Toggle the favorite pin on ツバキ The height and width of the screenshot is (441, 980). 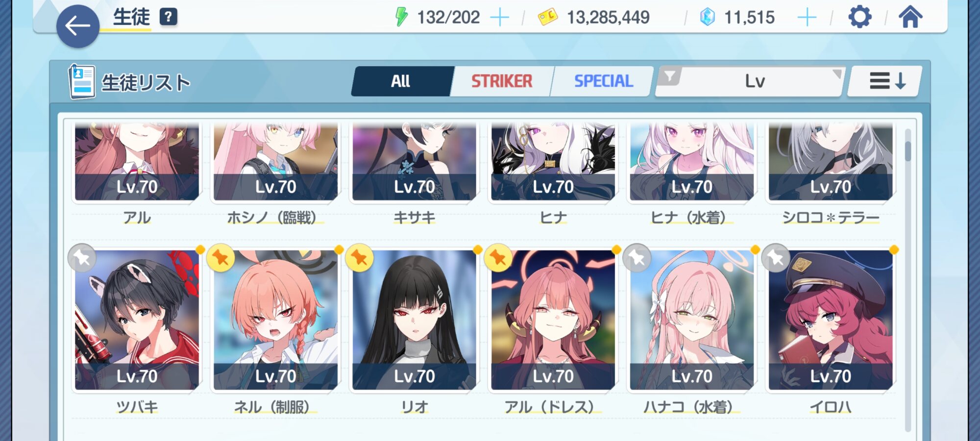tap(82, 258)
